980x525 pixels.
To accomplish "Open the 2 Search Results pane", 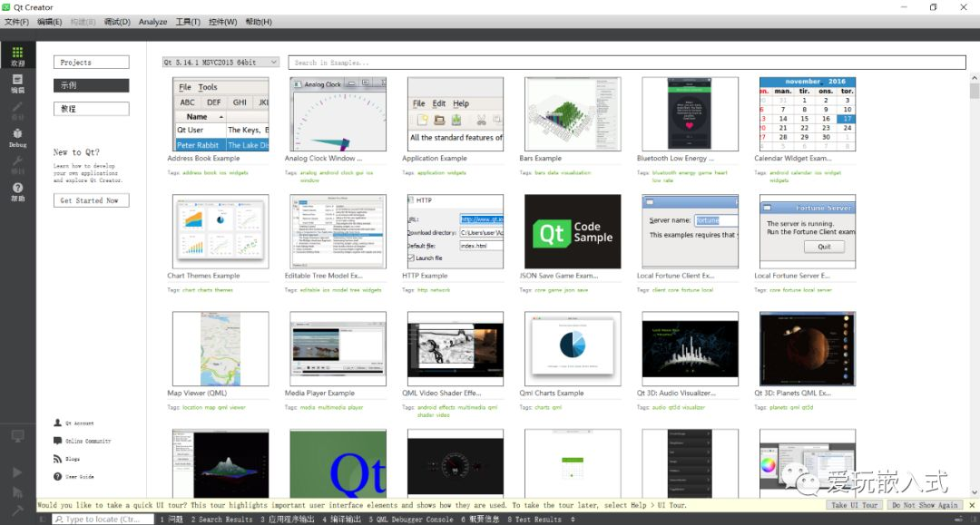I will point(222,519).
